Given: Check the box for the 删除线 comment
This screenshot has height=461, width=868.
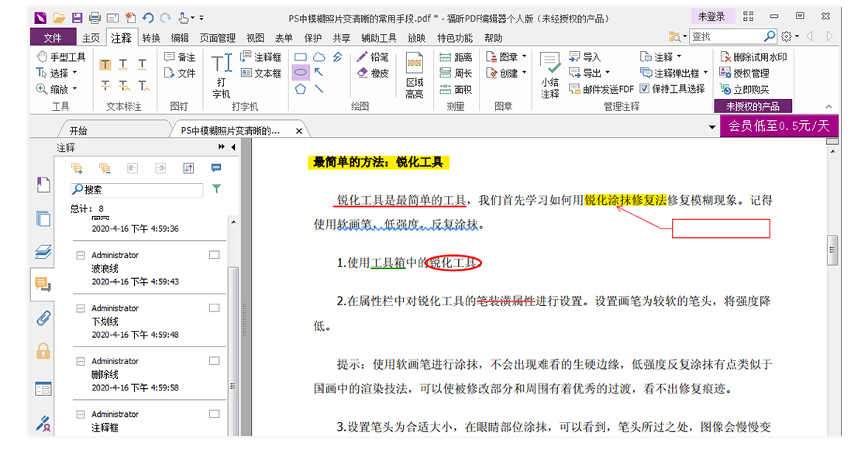Looking at the screenshot, I should [x=214, y=361].
